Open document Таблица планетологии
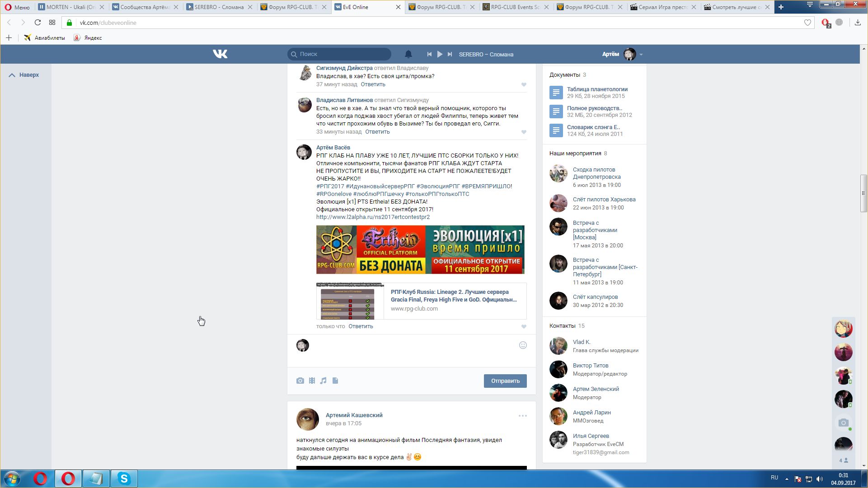The height and width of the screenshot is (488, 868). point(597,89)
